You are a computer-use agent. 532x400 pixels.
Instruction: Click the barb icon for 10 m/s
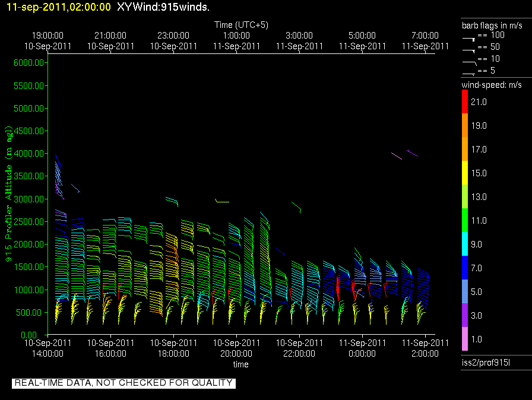pos(470,63)
